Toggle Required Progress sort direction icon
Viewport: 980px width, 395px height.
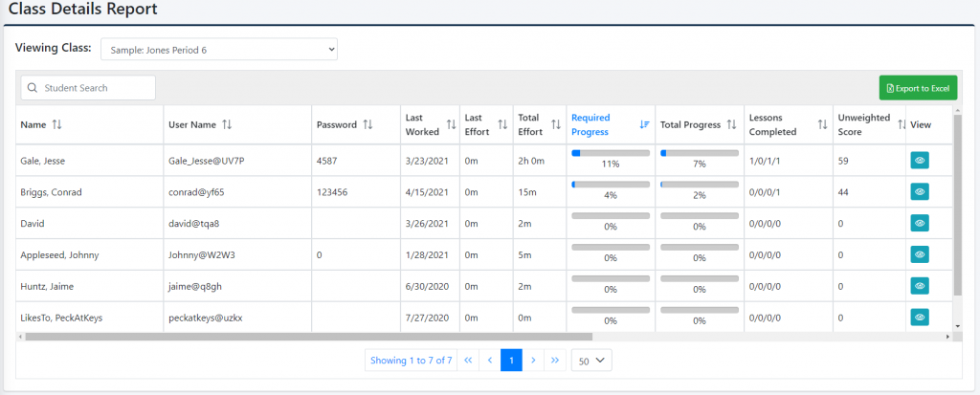click(x=644, y=124)
